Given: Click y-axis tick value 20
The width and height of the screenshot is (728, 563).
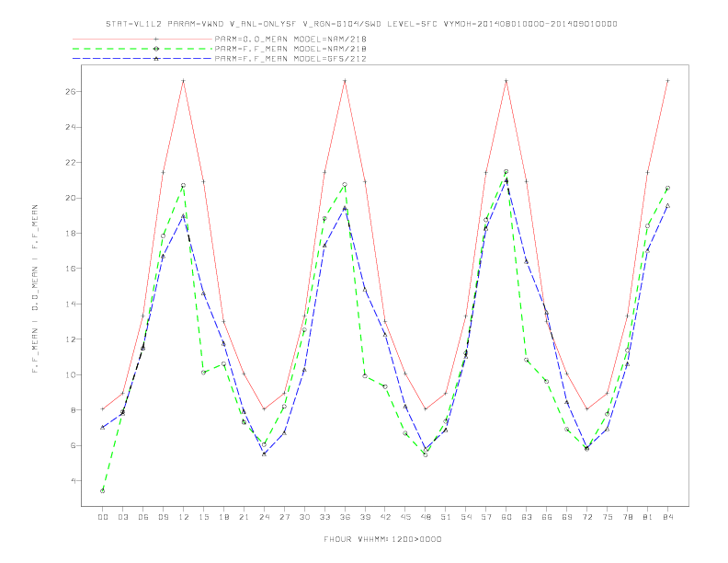Looking at the screenshot, I should click(x=70, y=198).
